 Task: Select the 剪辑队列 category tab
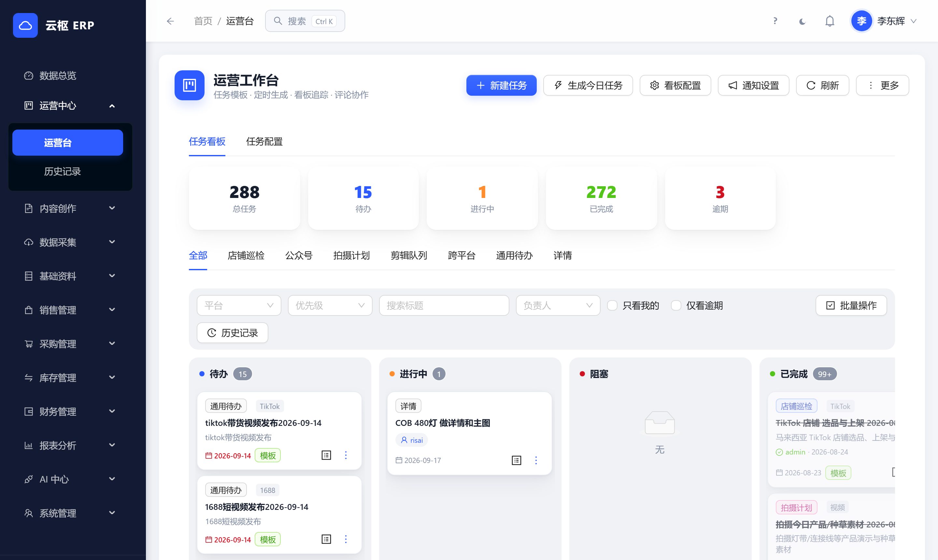(409, 256)
